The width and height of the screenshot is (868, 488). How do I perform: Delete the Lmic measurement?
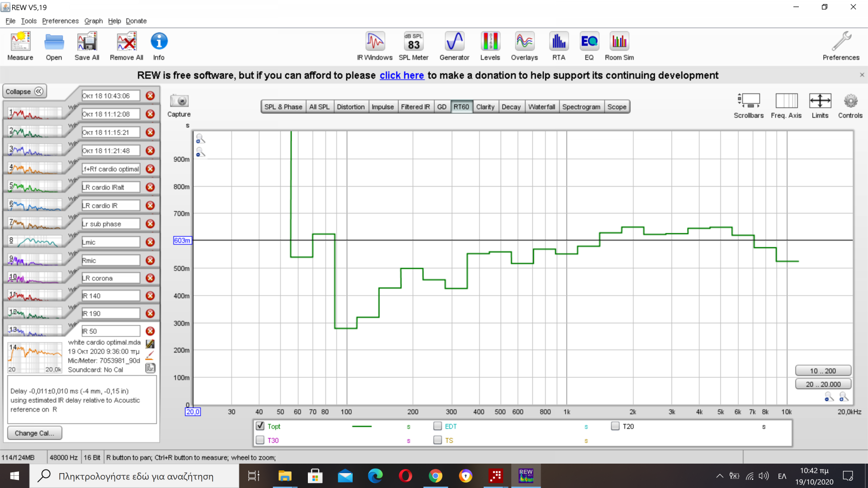(x=150, y=242)
